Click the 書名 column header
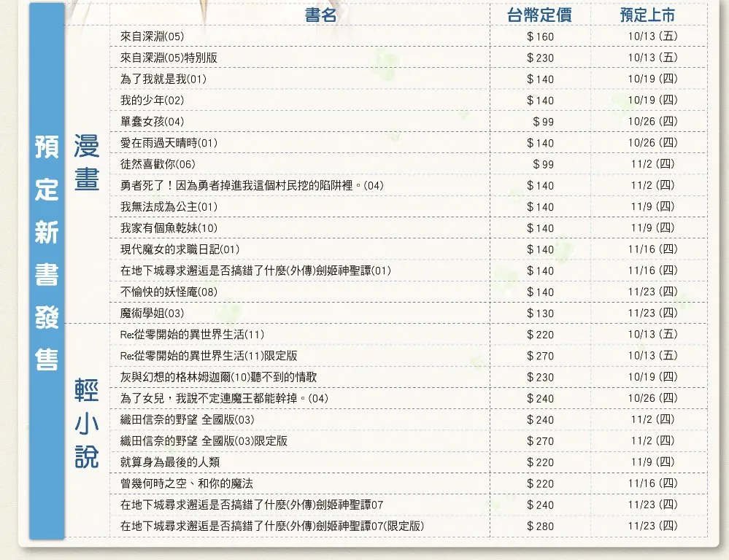The image size is (729, 560). [x=320, y=15]
